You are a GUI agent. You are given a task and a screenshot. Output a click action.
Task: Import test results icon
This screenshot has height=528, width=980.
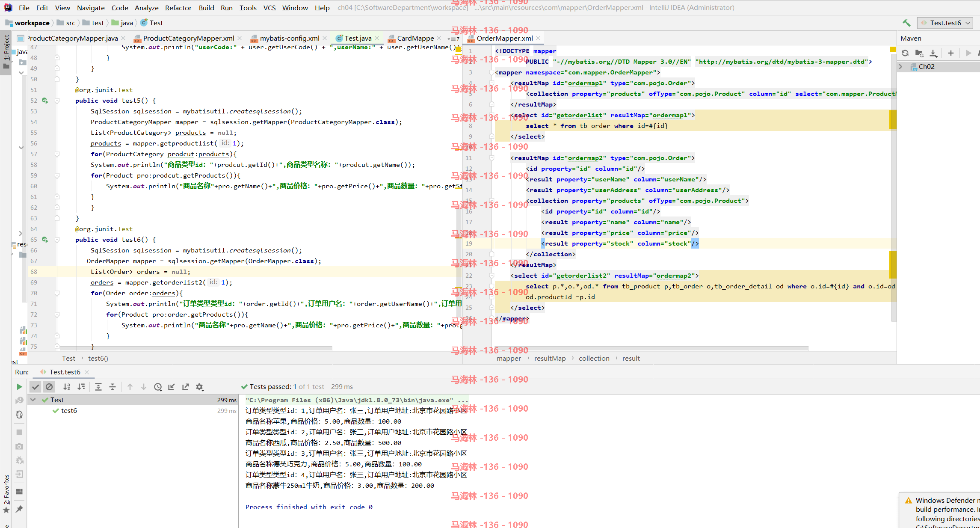172,387
